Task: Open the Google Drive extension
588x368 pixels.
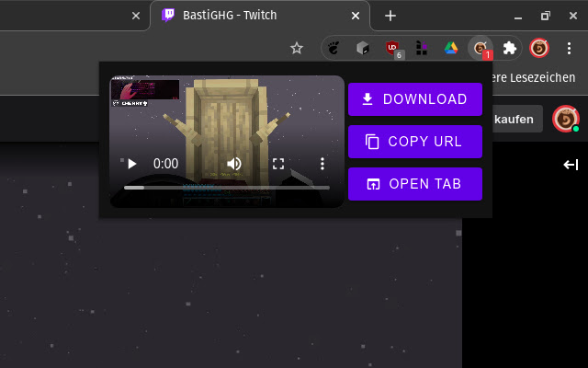Action: click(x=451, y=48)
